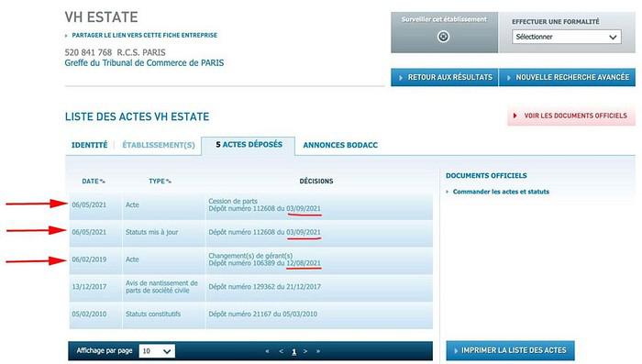The image size is (642, 364).
Task: Click the Documents officiels heading
Action: [x=486, y=176]
